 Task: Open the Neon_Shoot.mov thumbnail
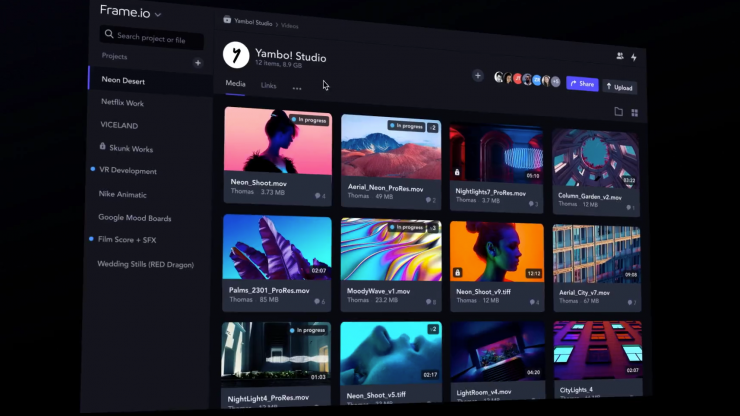click(x=277, y=140)
